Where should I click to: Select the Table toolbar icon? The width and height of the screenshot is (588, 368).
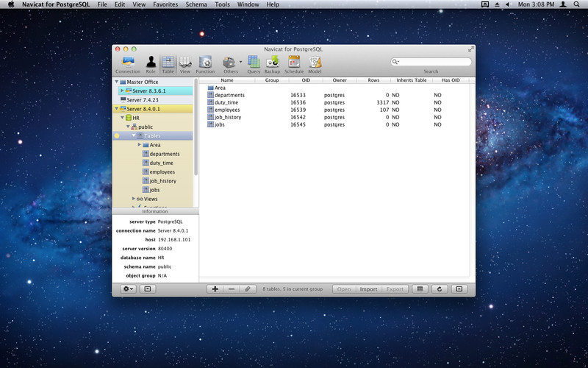[168, 65]
